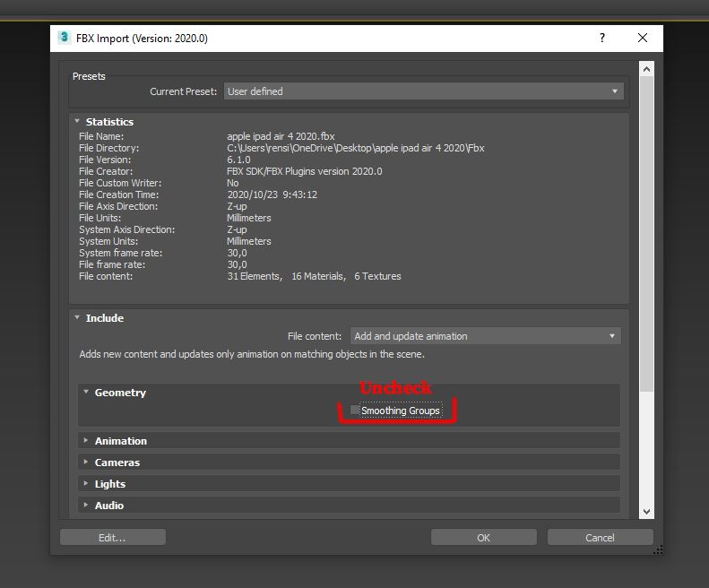Click the scrollbar down arrow
Screen dimensions: 709x588
646,512
